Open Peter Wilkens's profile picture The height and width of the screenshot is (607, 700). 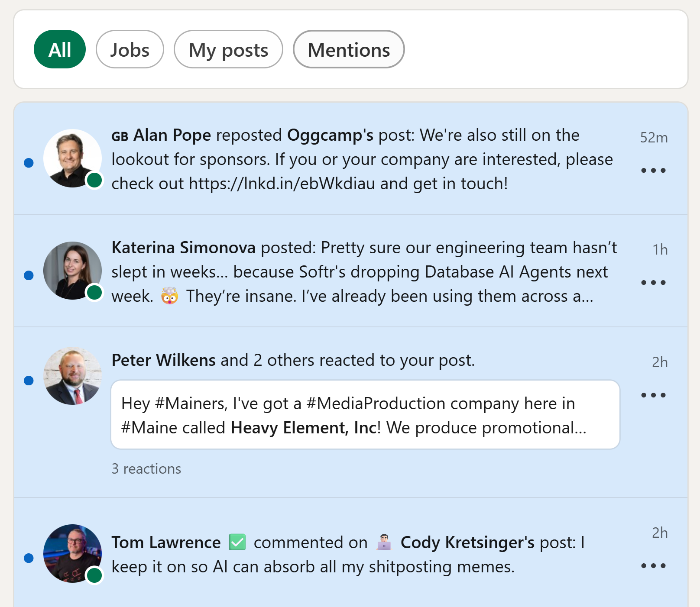tap(72, 376)
